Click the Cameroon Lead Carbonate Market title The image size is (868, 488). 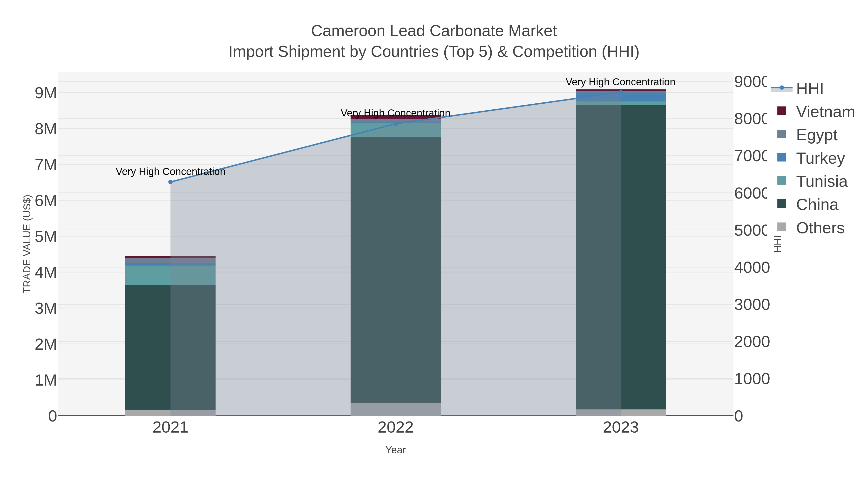pyautogui.click(x=434, y=31)
